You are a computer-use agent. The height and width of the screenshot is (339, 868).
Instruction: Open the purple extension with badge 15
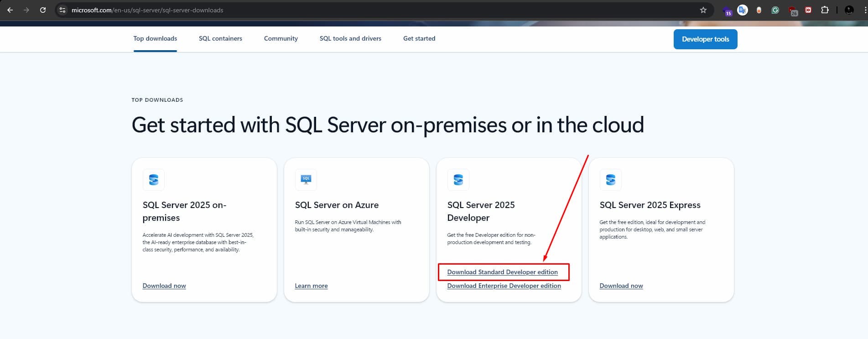(727, 10)
